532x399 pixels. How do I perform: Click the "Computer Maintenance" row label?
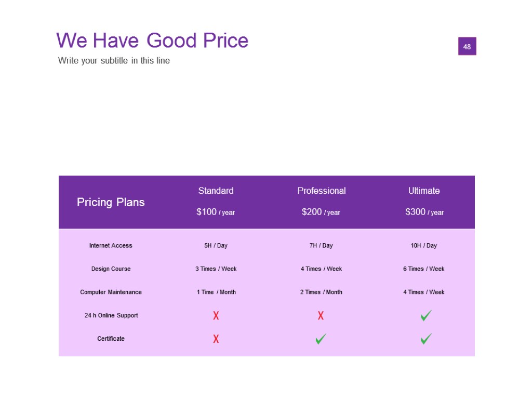point(111,292)
